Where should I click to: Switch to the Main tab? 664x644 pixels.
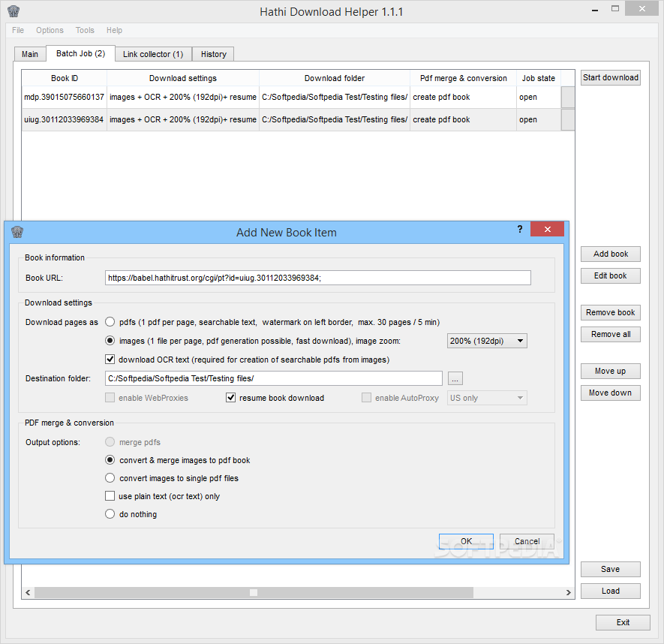(x=30, y=54)
